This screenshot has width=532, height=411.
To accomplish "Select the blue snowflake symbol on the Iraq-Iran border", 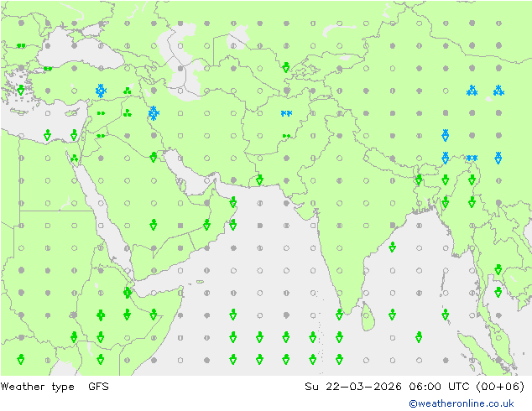I will 154,113.
